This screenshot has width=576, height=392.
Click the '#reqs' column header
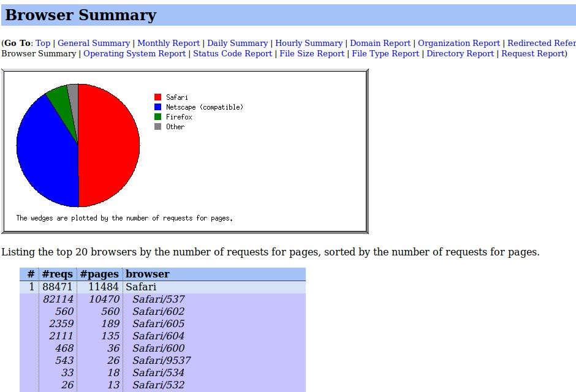point(58,274)
